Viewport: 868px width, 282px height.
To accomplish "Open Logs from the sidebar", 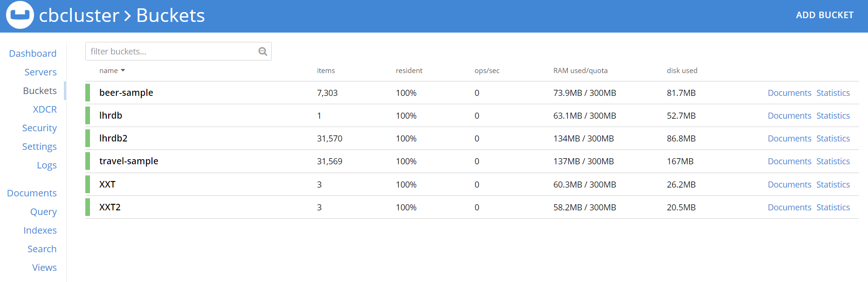I will point(47,165).
